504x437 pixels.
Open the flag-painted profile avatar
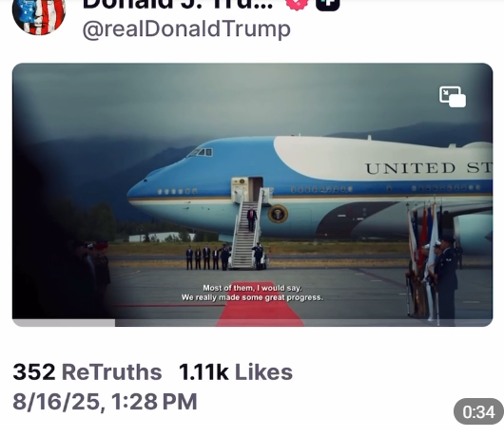point(39,14)
